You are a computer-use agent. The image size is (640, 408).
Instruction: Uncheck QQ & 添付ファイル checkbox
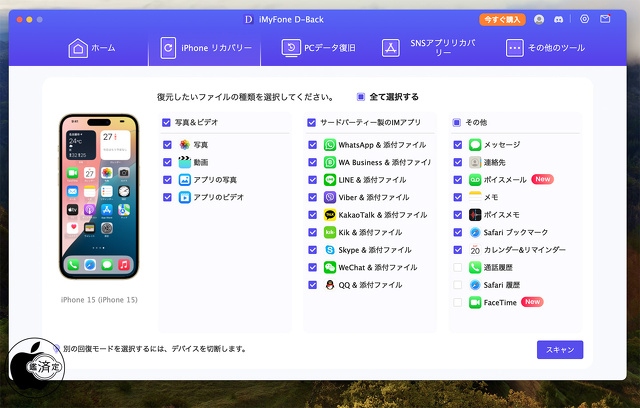tap(313, 285)
